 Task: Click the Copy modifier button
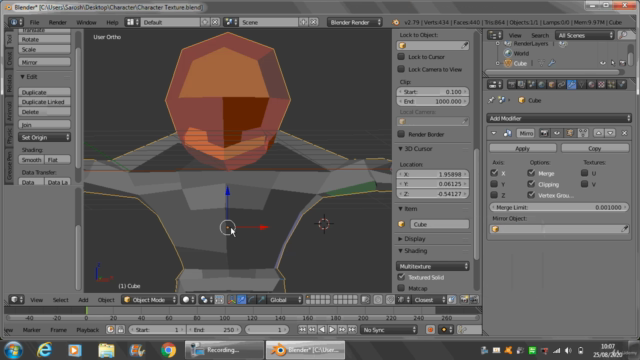[x=595, y=149]
